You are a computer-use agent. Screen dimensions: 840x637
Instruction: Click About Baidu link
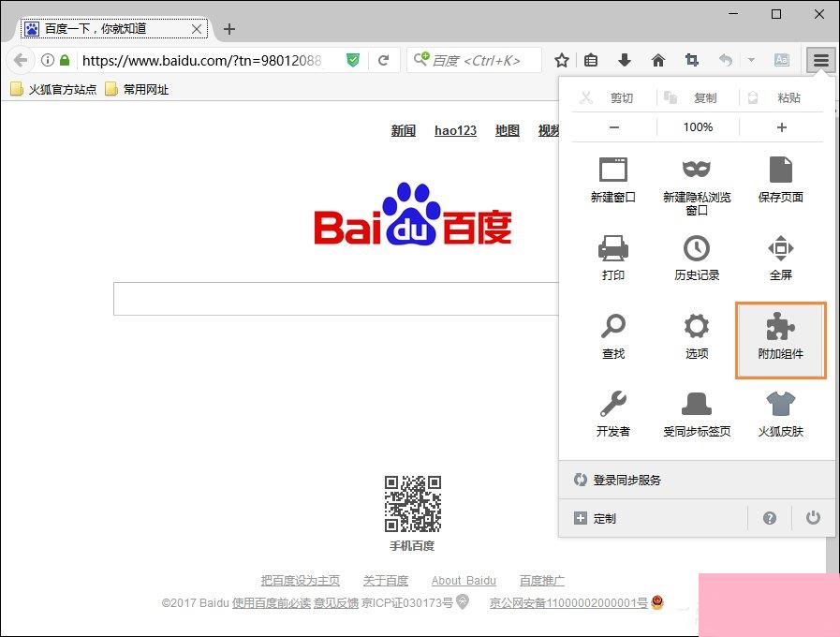[464, 580]
